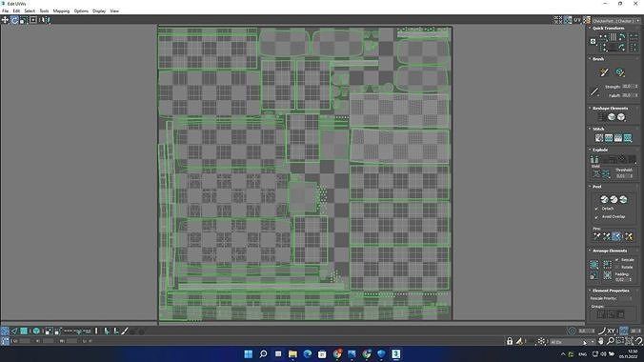The image size is (644, 362).
Task: Click the highlighted Pins icon
Action: tap(616, 236)
